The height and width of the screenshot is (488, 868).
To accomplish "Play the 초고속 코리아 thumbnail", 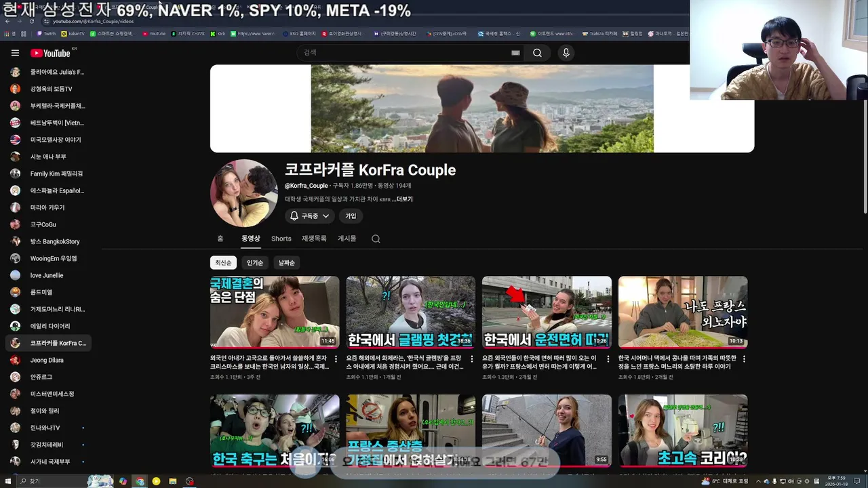I will tap(683, 431).
